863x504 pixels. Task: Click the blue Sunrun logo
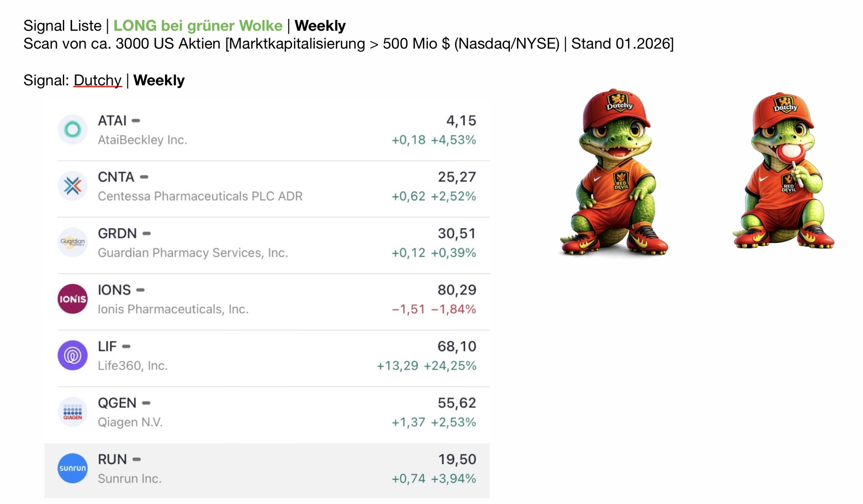(x=72, y=468)
